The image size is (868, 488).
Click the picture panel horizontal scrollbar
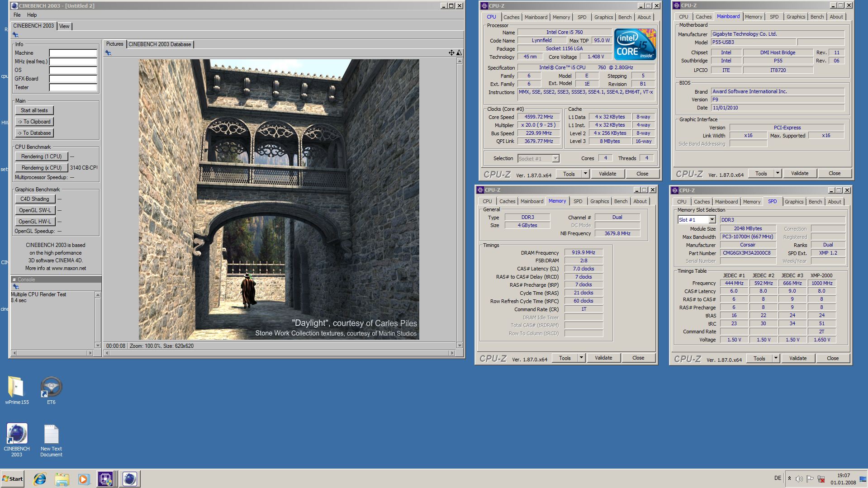[279, 353]
